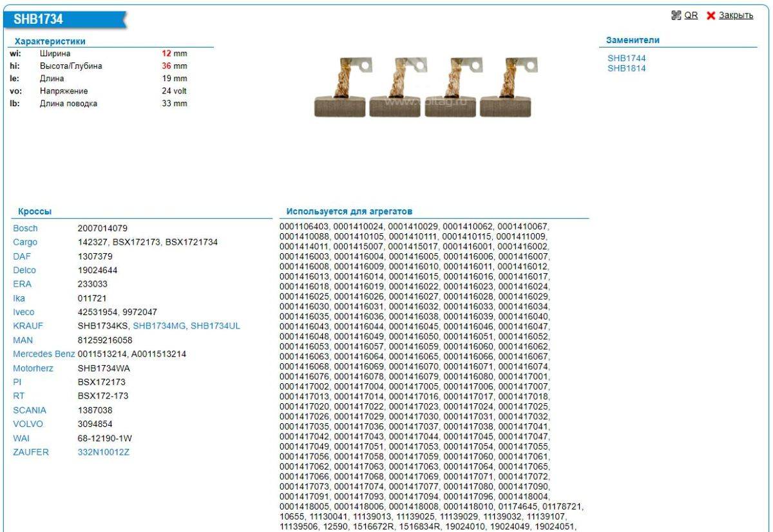Open the Bosch brand link
Image resolution: width=773 pixels, height=532 pixels.
pyautogui.click(x=25, y=229)
